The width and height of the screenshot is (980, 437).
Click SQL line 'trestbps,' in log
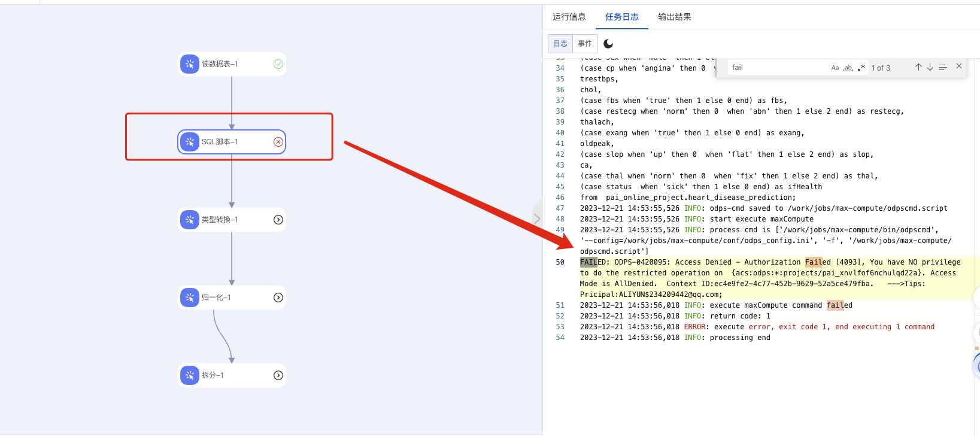click(x=599, y=79)
